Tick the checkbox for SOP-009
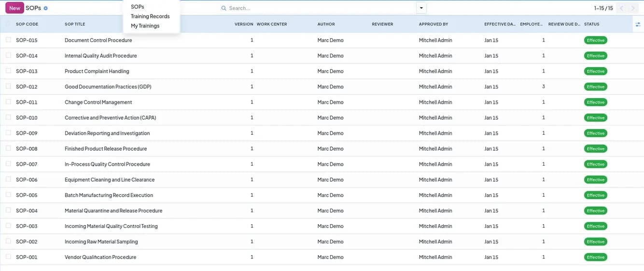 coord(8,133)
